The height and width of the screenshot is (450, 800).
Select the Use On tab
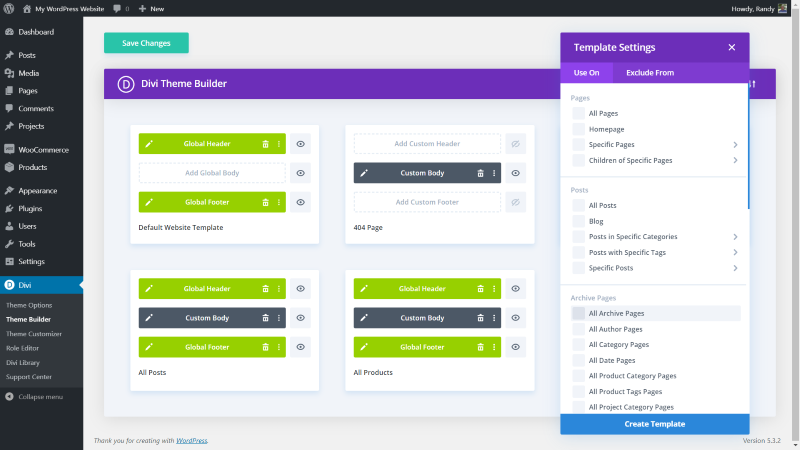(586, 72)
